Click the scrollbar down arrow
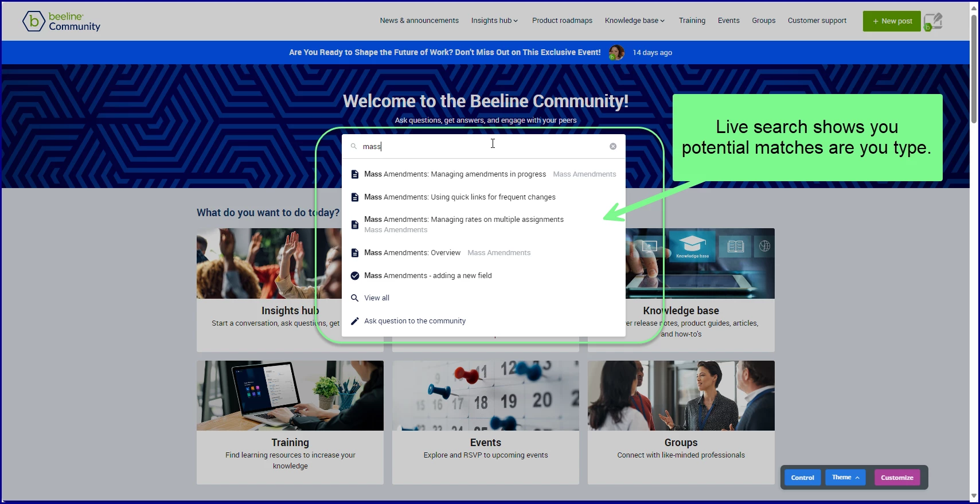Image resolution: width=980 pixels, height=504 pixels. [x=974, y=496]
